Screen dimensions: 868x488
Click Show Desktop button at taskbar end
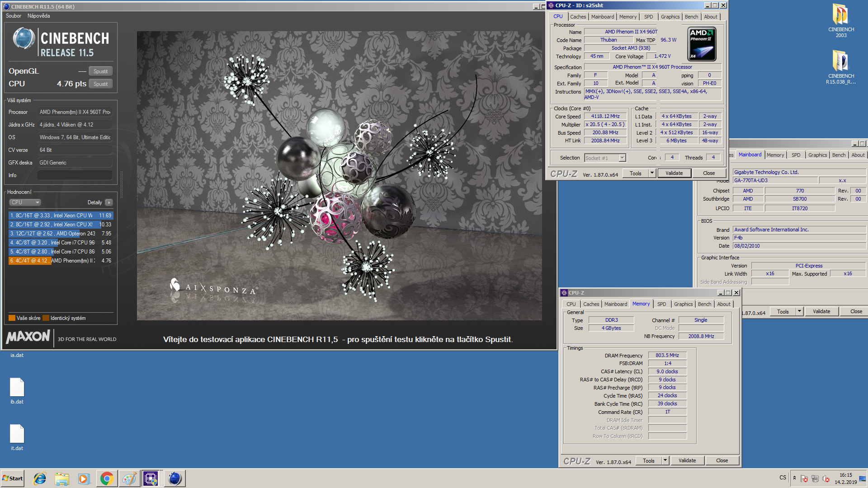863,479
